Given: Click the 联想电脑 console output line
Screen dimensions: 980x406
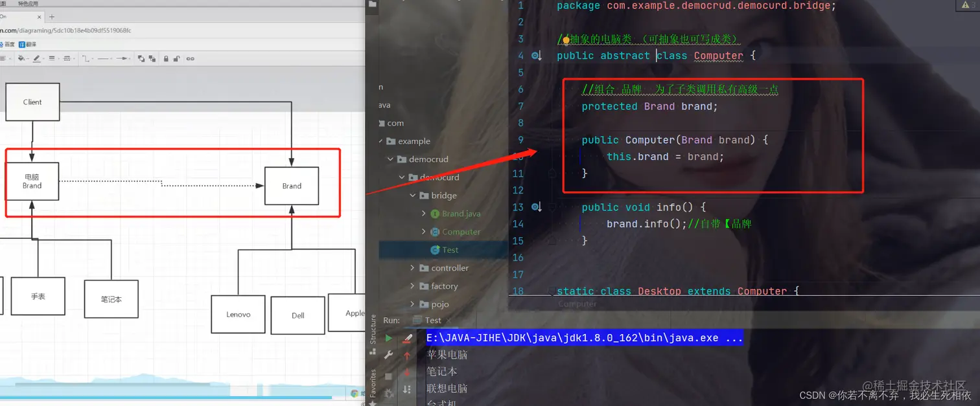Looking at the screenshot, I should click(447, 389).
